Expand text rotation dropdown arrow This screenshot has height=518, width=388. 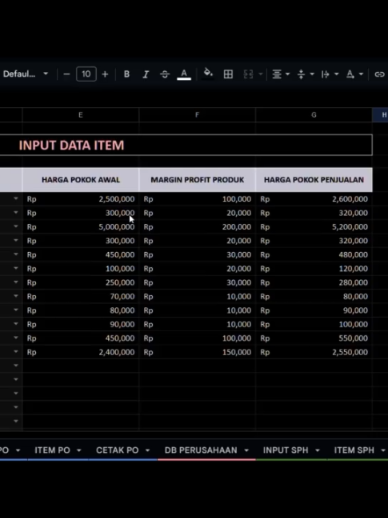(361, 74)
